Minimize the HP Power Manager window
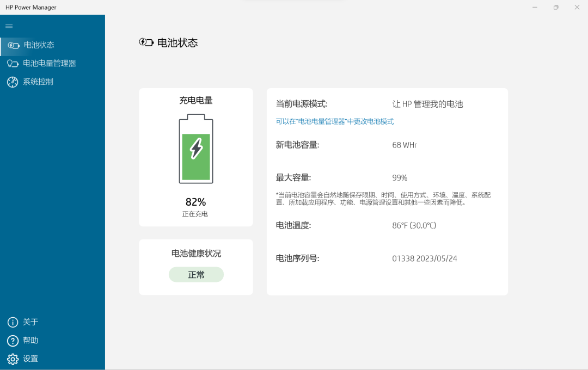Viewport: 588px width, 370px height. [x=535, y=7]
